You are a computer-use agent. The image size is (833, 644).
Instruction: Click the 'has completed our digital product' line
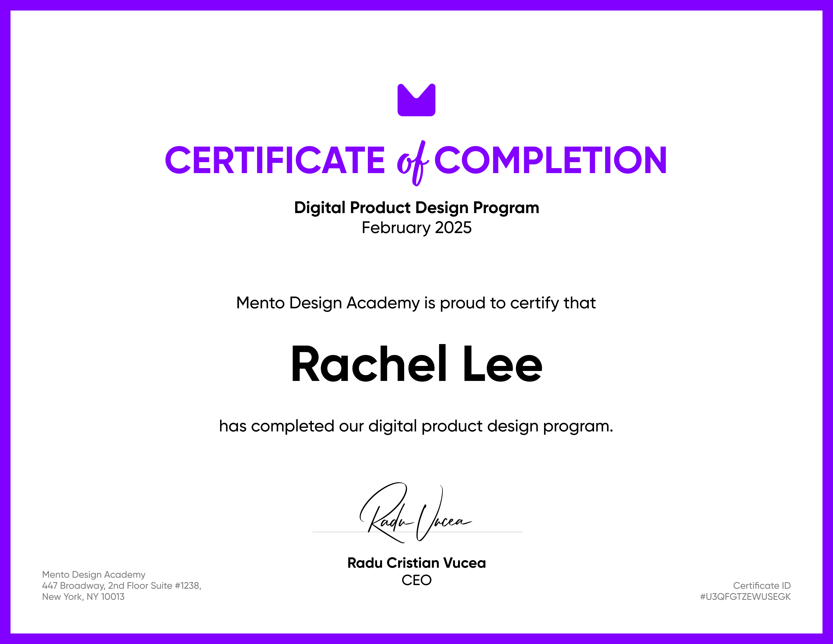coord(416,426)
